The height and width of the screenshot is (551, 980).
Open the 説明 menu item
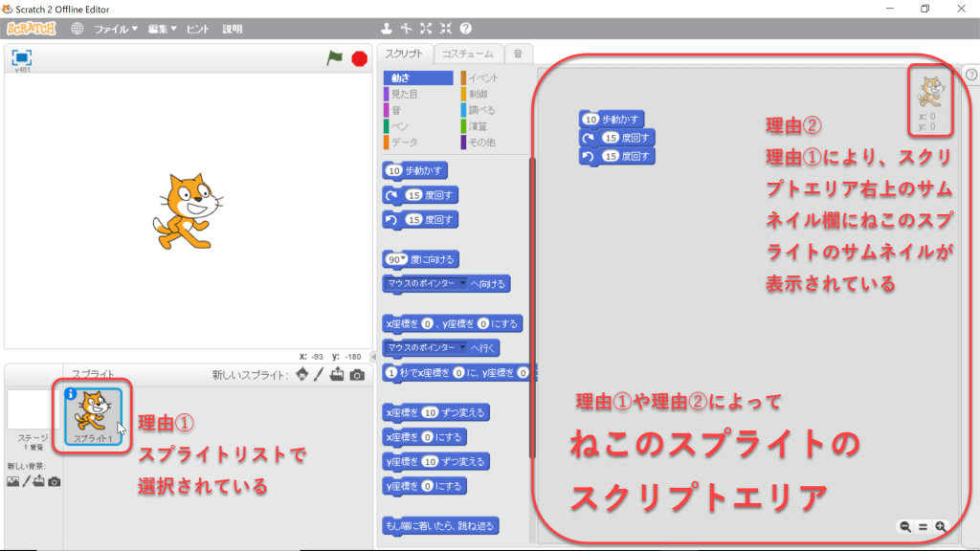coord(232,29)
